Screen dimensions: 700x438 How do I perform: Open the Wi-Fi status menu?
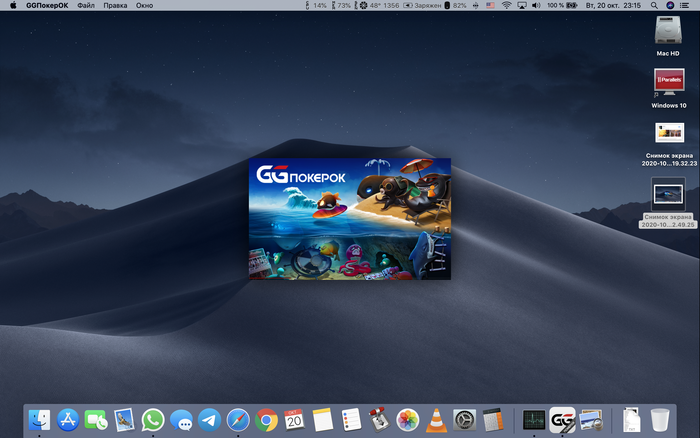pos(506,5)
